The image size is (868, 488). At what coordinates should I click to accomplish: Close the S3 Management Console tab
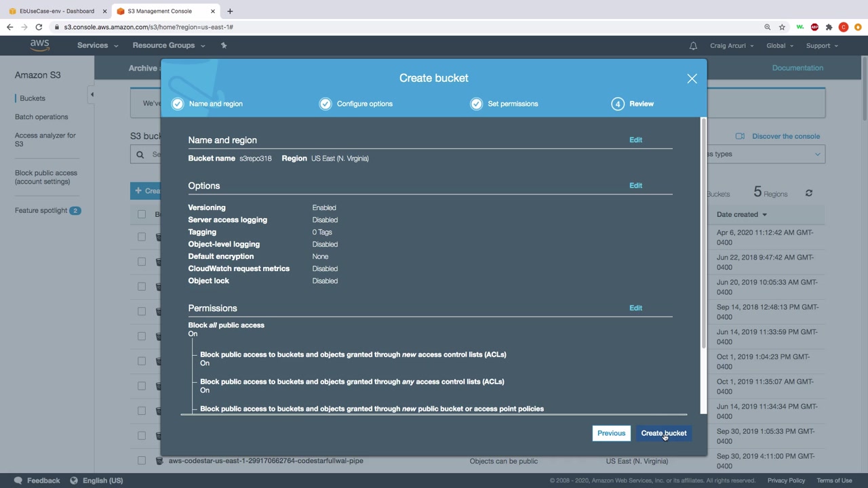pyautogui.click(x=213, y=11)
